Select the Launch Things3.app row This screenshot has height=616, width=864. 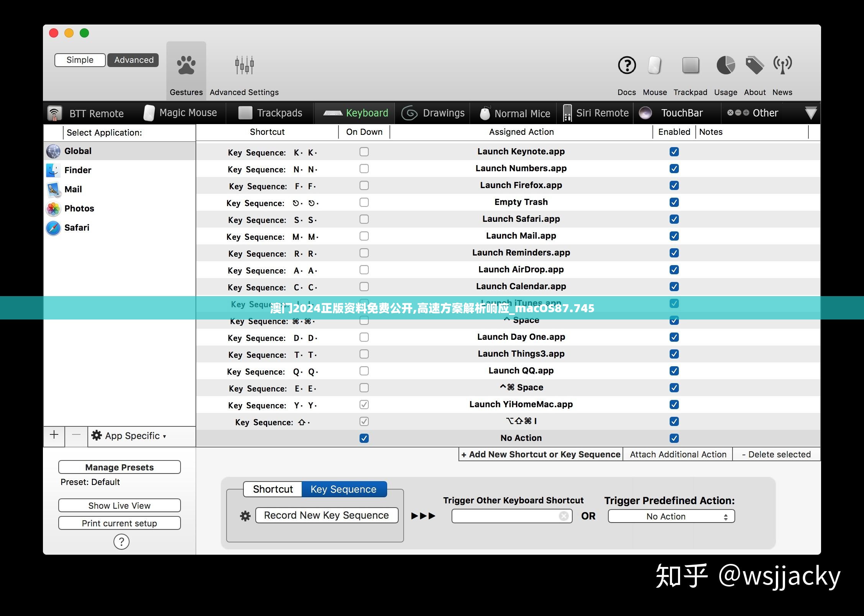tap(508, 354)
